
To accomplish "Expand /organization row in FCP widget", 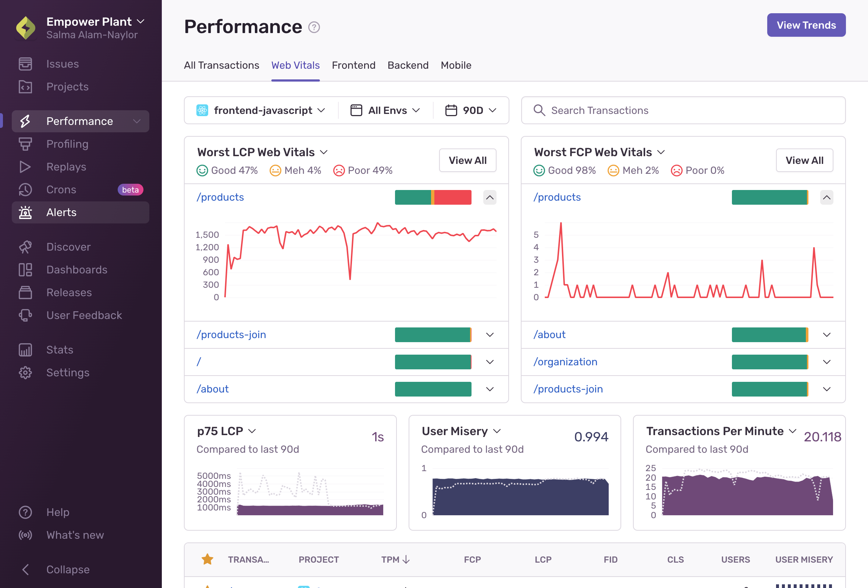I will [826, 362].
